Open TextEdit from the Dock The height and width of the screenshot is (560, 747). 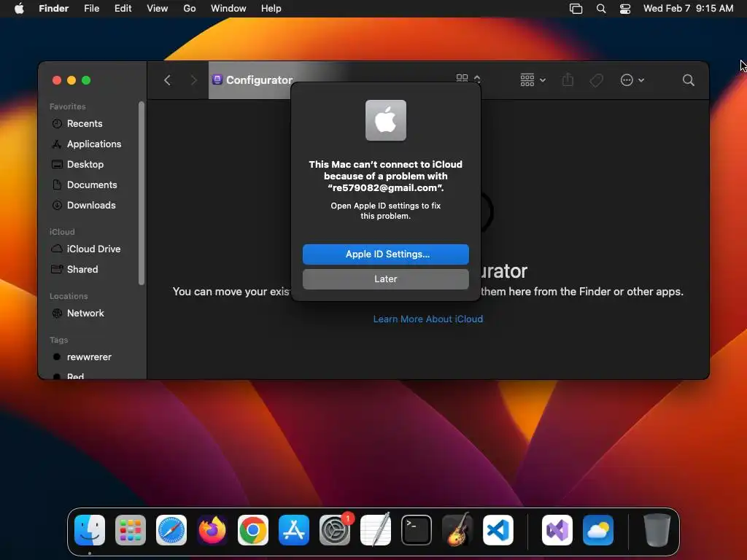376,530
